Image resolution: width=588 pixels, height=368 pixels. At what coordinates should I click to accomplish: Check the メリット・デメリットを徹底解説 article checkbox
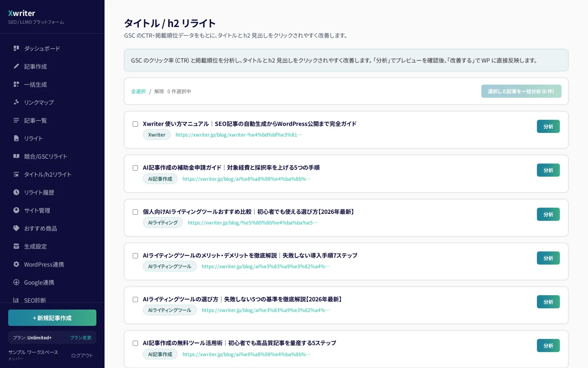point(135,256)
